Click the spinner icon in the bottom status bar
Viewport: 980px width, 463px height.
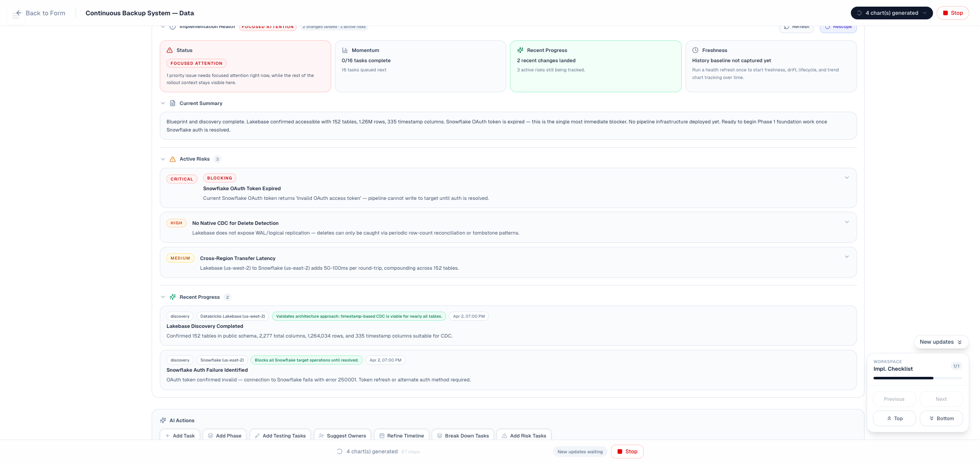(339, 452)
